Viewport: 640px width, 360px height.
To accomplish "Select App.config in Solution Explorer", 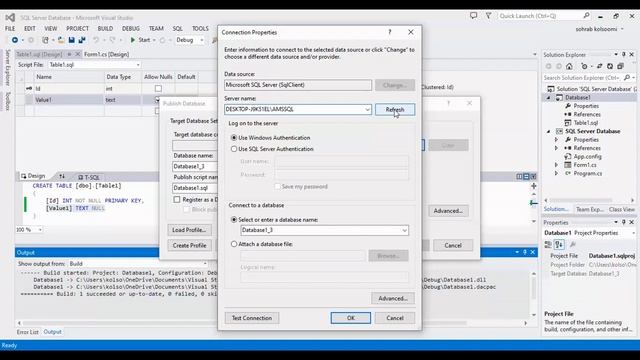I will [587, 157].
